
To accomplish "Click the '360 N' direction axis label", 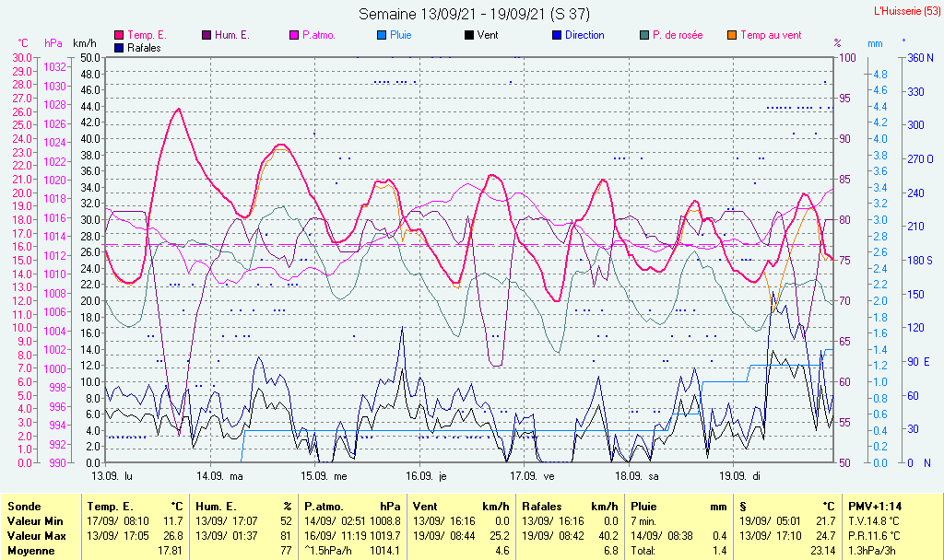I will [x=921, y=58].
